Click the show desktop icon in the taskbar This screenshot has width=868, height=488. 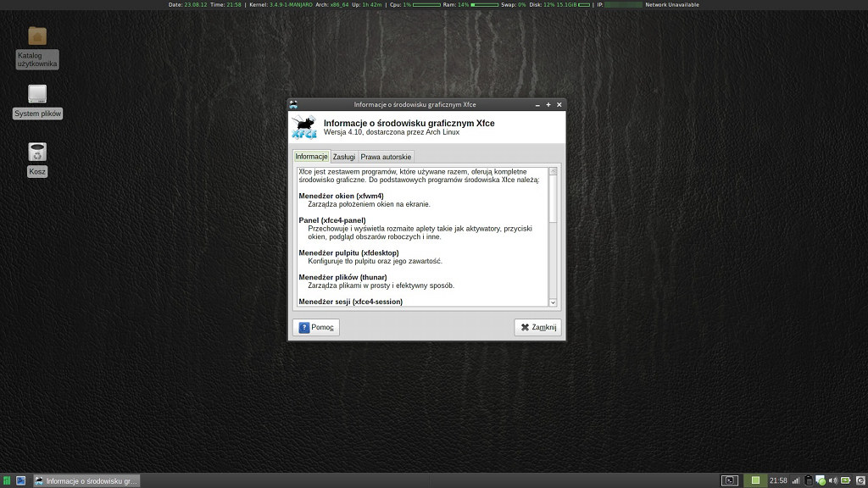[x=20, y=481]
